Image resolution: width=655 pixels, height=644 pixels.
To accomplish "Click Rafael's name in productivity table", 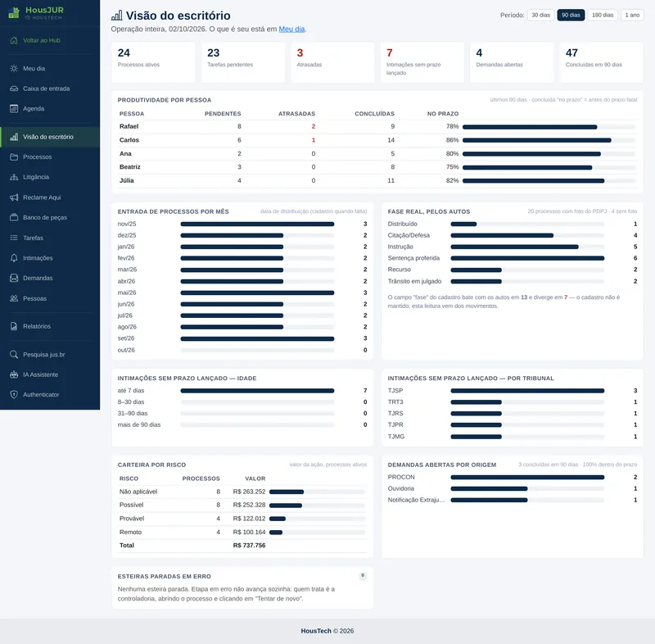I will coord(129,126).
